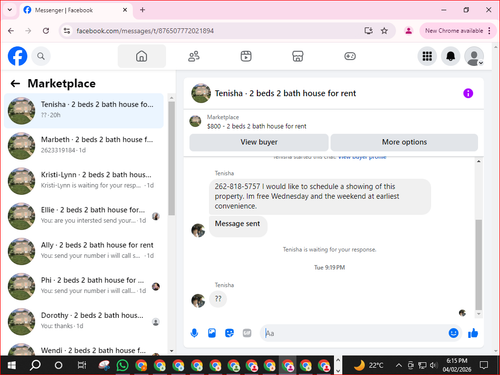Screen dimensions: 500x375
Task: Click the browser back arrow
Action: (x=11, y=31)
